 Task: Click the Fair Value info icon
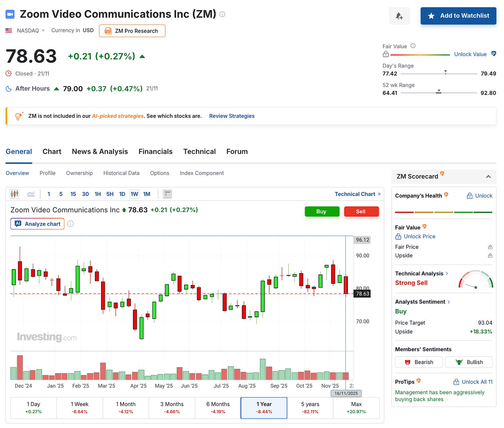click(x=413, y=46)
